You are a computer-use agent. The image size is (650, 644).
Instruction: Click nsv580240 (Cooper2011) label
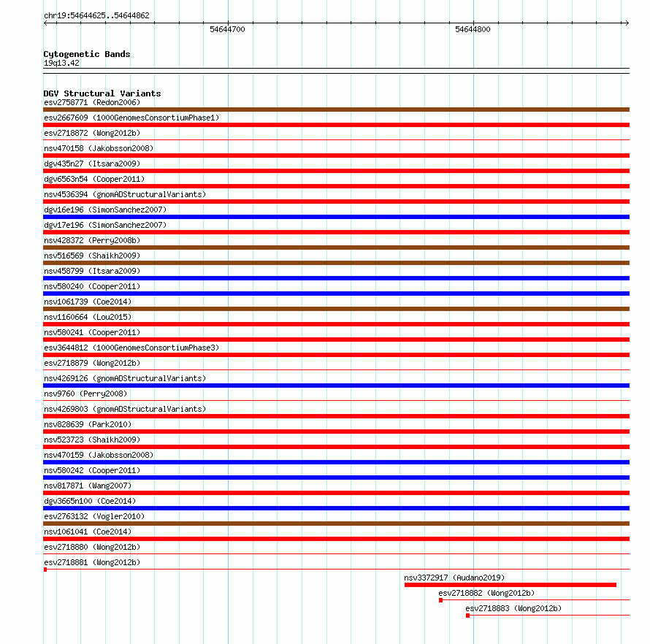(92, 286)
